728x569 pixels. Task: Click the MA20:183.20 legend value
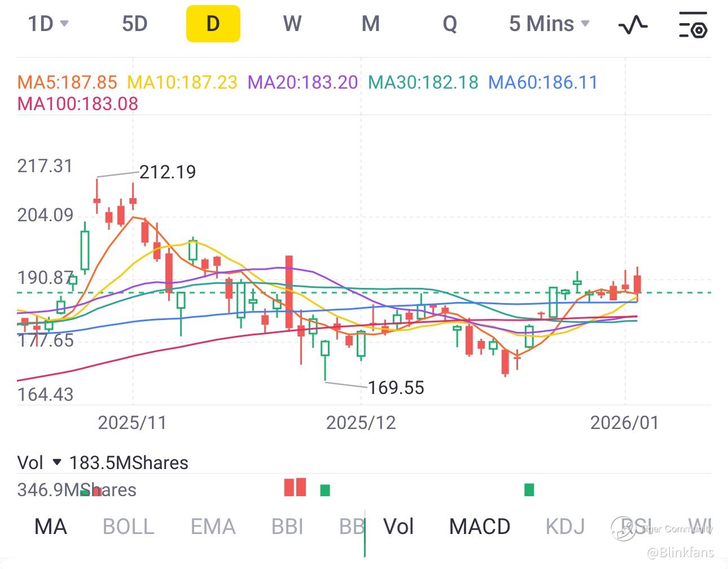pos(303,82)
